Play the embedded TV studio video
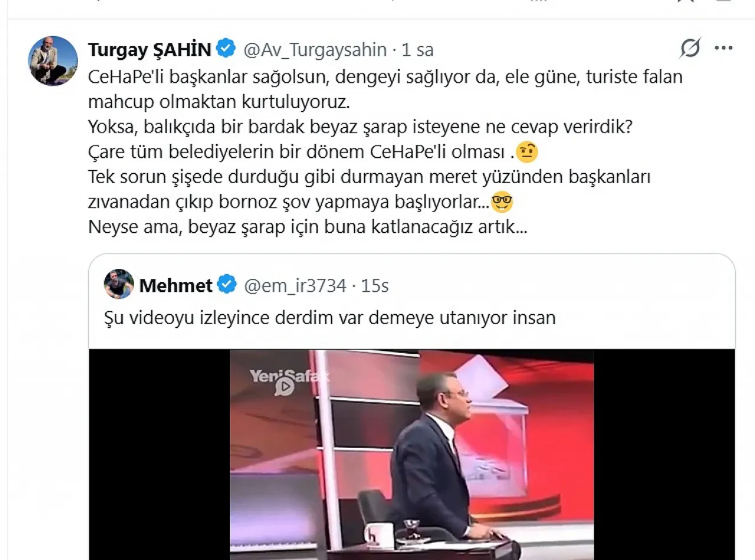The image size is (755, 560). (x=412, y=454)
